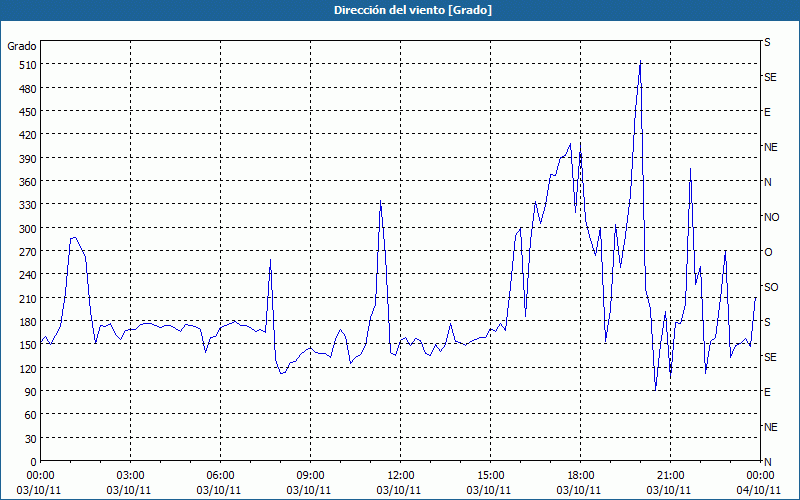Select the 360 degree axis label
This screenshot has height=500, width=800.
(x=28, y=182)
